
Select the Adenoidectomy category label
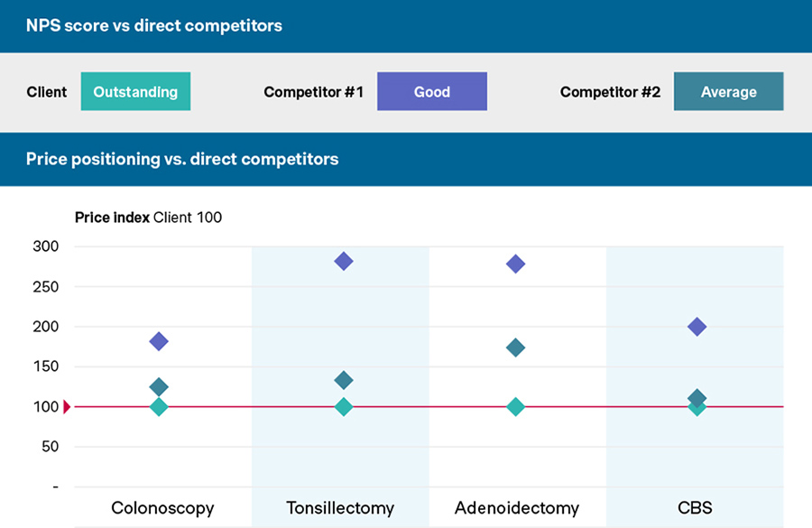pyautogui.click(x=517, y=508)
